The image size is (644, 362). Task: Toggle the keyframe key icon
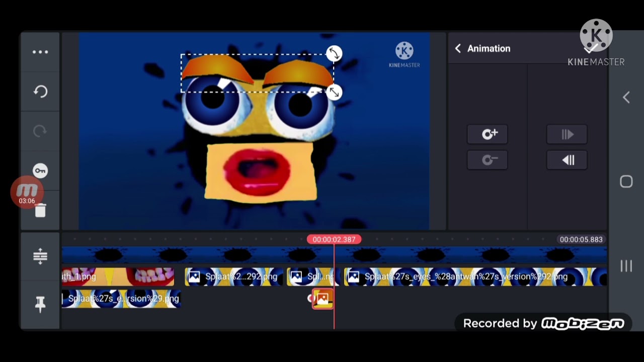[40, 171]
